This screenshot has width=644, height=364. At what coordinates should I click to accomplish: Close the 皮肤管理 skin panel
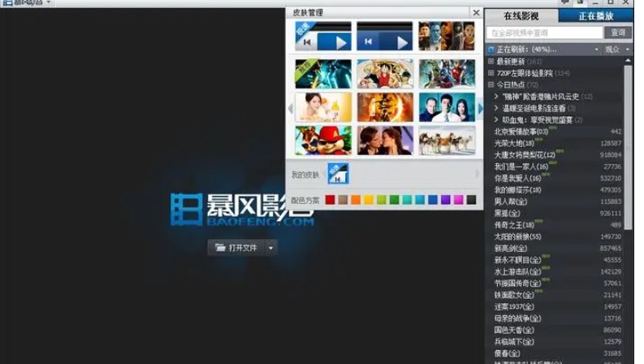(476, 13)
